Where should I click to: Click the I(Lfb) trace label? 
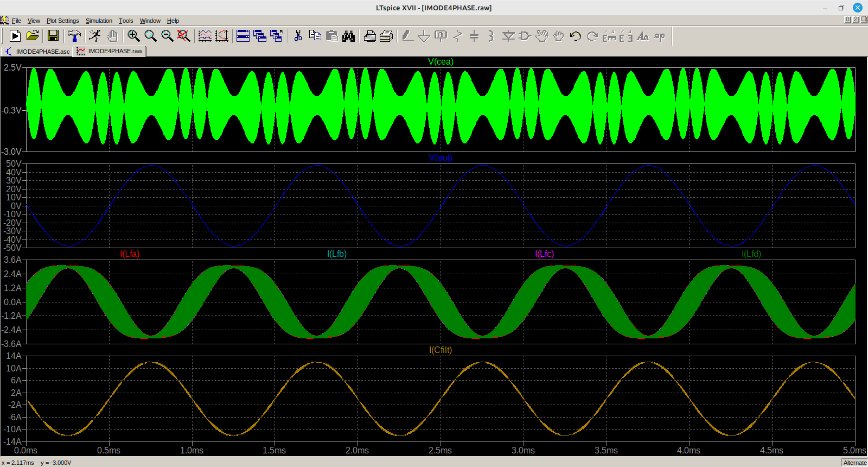pyautogui.click(x=337, y=254)
